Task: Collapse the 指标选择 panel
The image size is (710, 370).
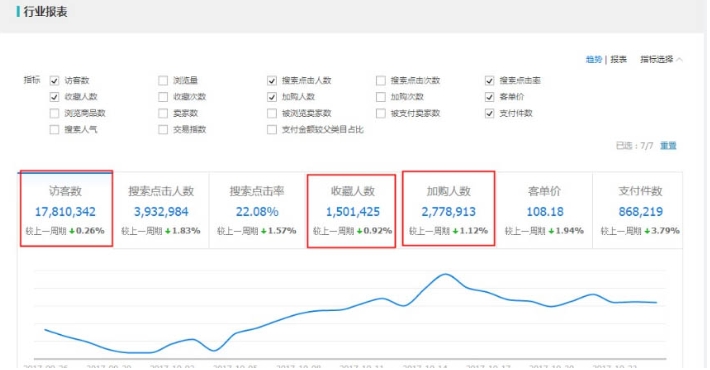Action: 661,59
